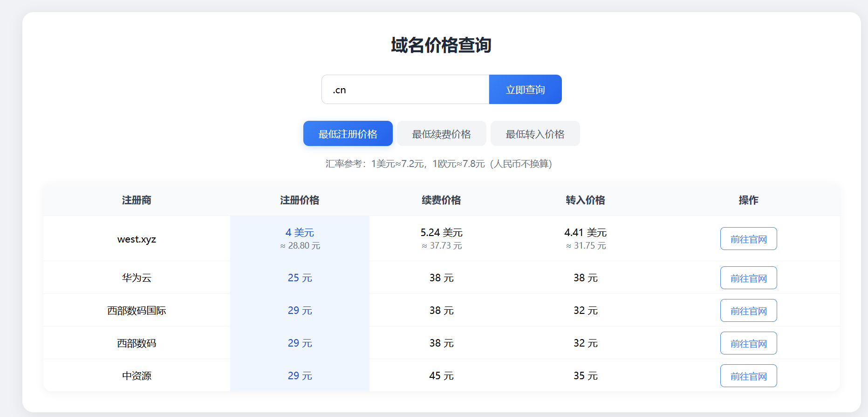Click the 4.41 美元 transfer price

point(585,232)
